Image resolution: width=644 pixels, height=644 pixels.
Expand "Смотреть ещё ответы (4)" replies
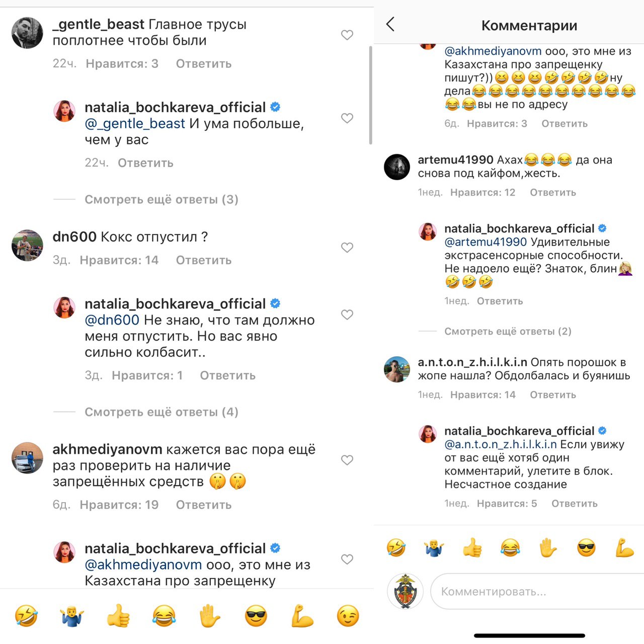click(x=162, y=412)
